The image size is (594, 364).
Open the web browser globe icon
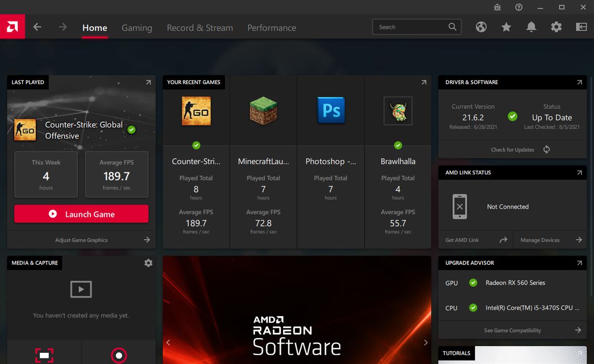(x=481, y=27)
